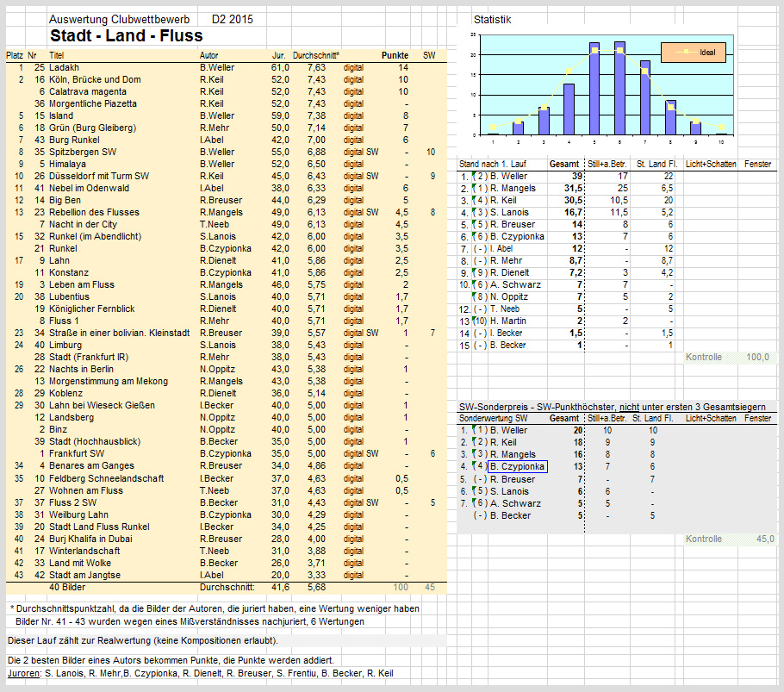
Task: Click the "Durchschnitt:" summary label cell
Action: 227,587
